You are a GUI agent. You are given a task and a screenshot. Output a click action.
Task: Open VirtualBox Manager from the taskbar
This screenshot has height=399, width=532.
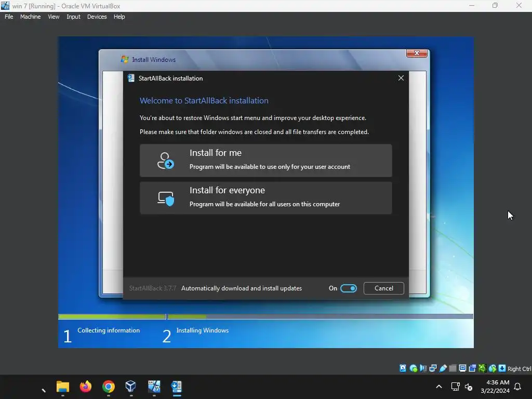[x=130, y=387]
